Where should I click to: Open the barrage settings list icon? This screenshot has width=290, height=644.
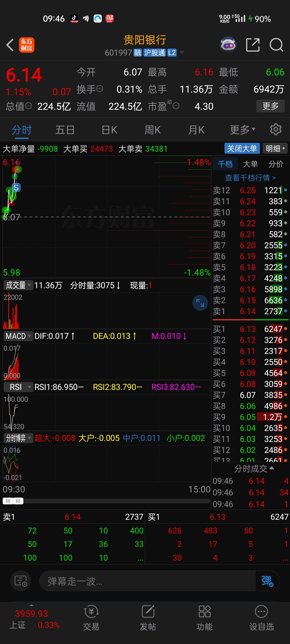21,581
